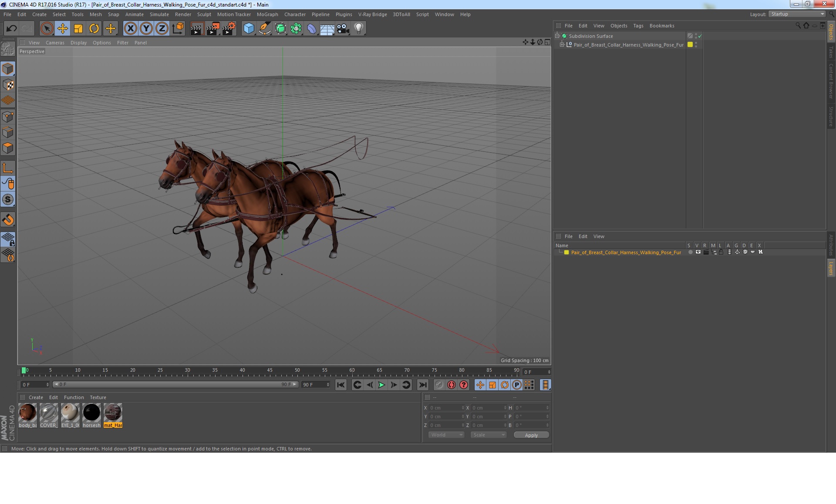Open the viewport Cameras menu
Viewport: 836px width, 504px height.
point(55,43)
